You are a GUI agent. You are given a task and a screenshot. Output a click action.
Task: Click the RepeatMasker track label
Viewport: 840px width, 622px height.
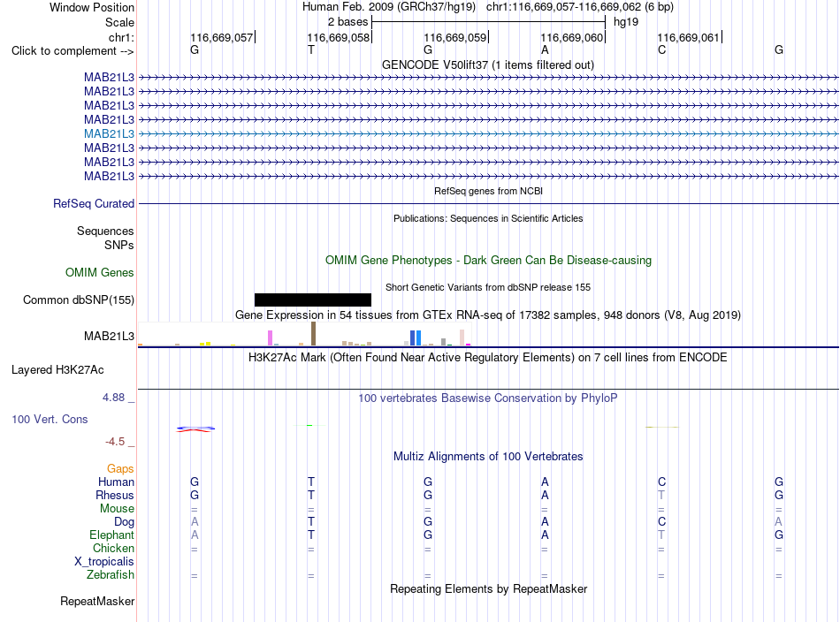(x=97, y=601)
